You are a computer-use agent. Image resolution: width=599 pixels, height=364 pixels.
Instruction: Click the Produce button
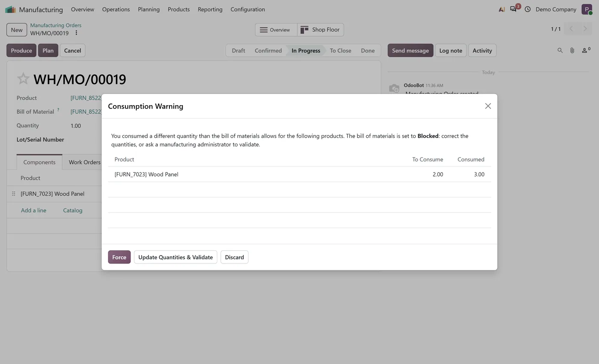(x=21, y=50)
